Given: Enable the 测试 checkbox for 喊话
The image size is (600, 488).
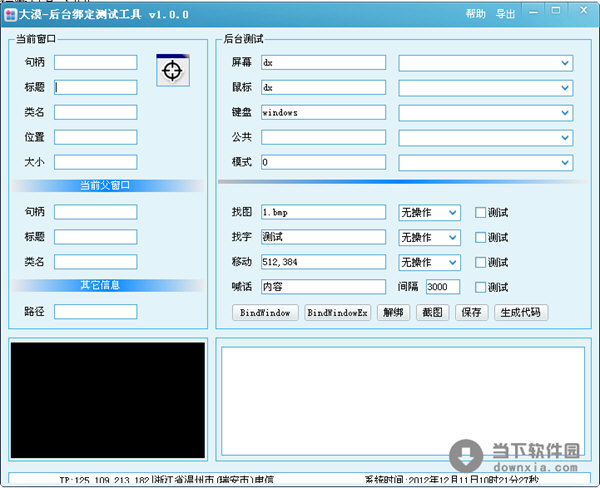Looking at the screenshot, I should point(480,287).
